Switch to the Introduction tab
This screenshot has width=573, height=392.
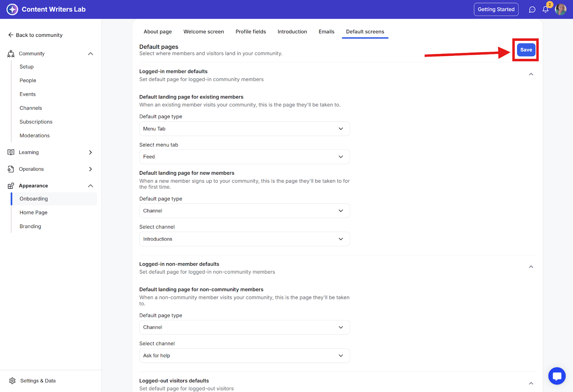pos(292,32)
